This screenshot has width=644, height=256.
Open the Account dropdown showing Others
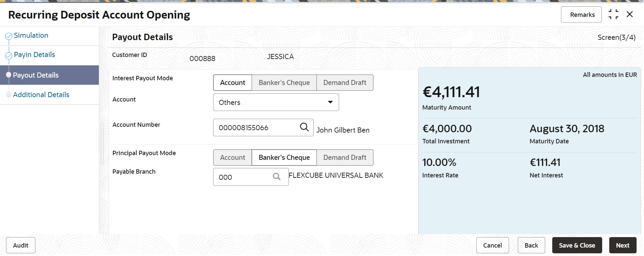click(276, 102)
